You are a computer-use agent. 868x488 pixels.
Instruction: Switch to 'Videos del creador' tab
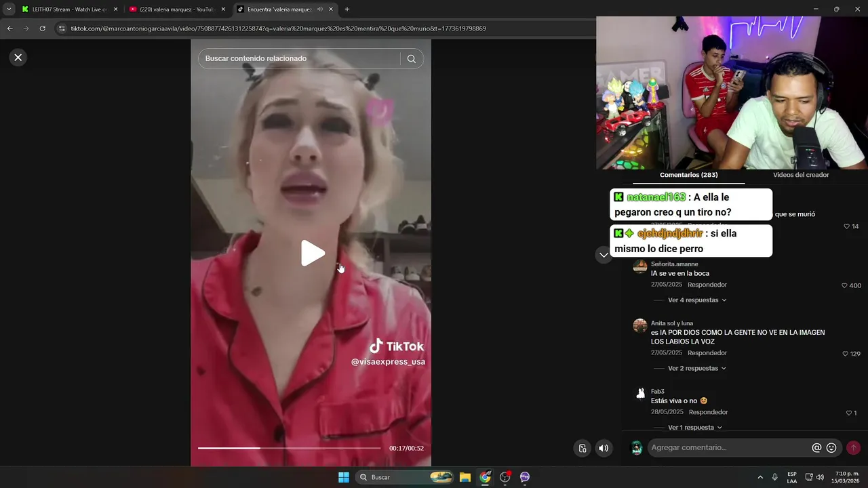(x=801, y=175)
